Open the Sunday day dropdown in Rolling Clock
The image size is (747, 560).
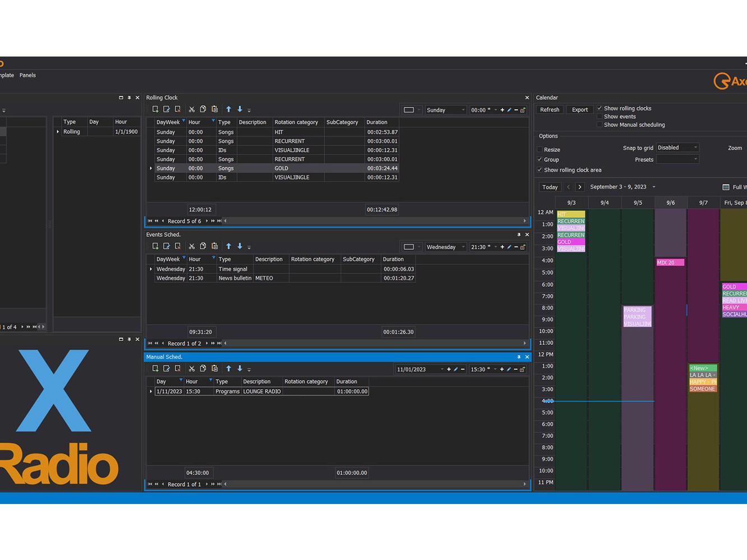coord(446,110)
